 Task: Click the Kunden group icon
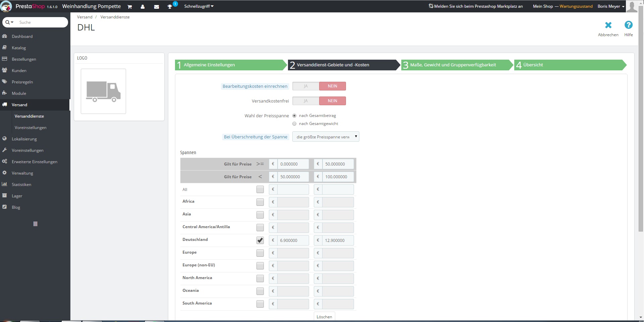coord(5,70)
